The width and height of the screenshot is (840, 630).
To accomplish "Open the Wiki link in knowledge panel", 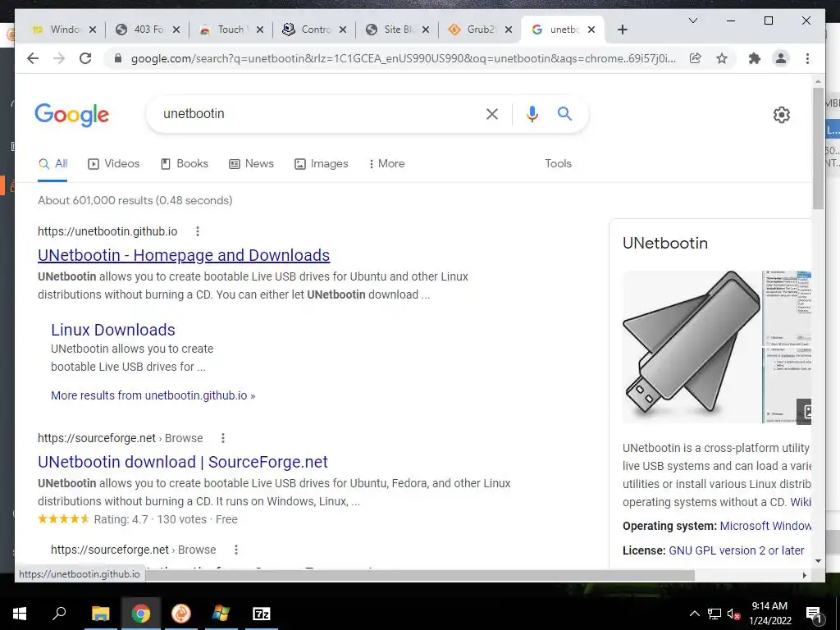I will [x=801, y=502].
